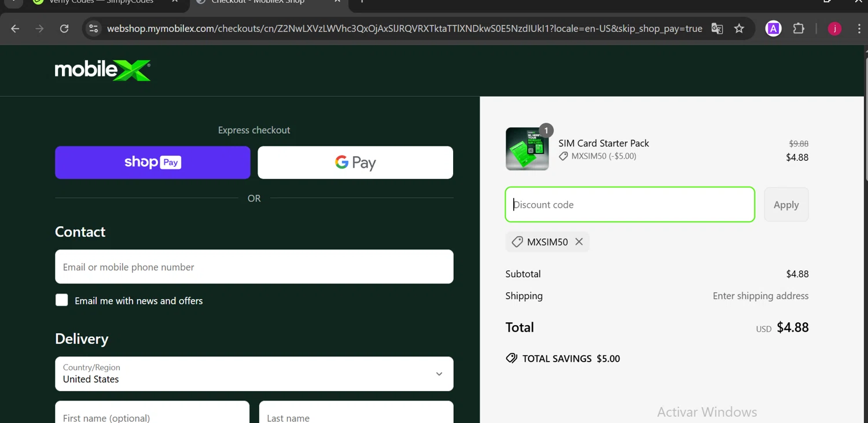The width and height of the screenshot is (868, 423).
Task: Check Email me with news and offers
Action: pyautogui.click(x=62, y=300)
